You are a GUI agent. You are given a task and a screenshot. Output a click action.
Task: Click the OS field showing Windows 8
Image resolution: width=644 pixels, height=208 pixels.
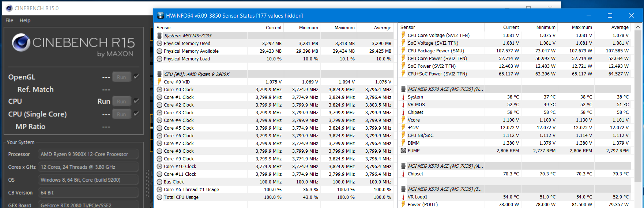[x=89, y=180]
